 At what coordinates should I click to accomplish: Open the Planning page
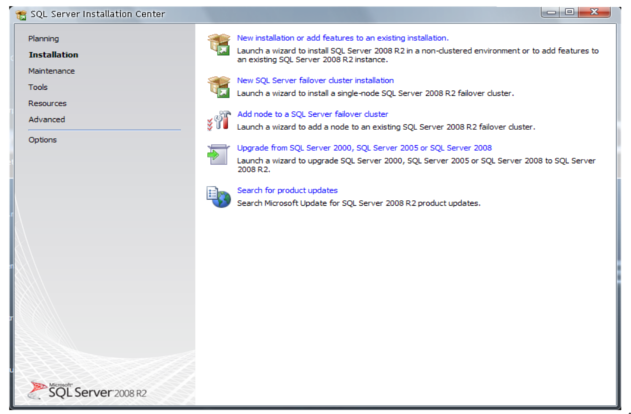pyautogui.click(x=43, y=39)
